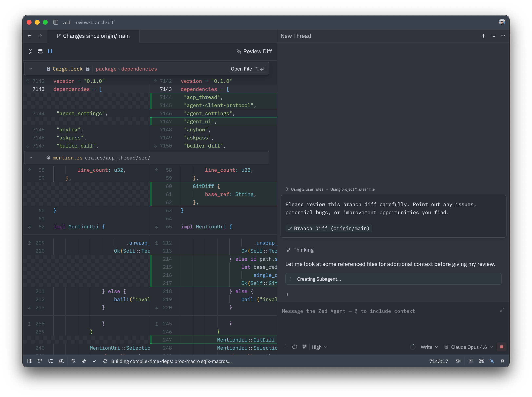The width and height of the screenshot is (532, 397).
Task: Select the Changes since origin/main tab
Action: click(93, 36)
